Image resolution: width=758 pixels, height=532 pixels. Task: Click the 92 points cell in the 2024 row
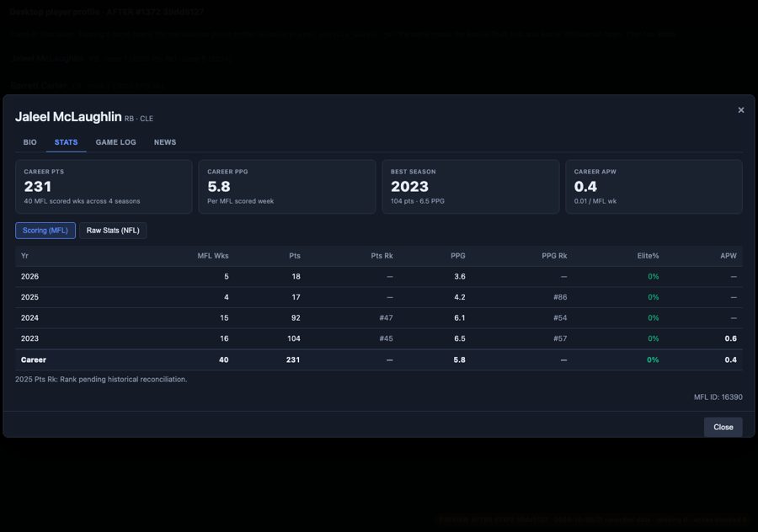296,318
